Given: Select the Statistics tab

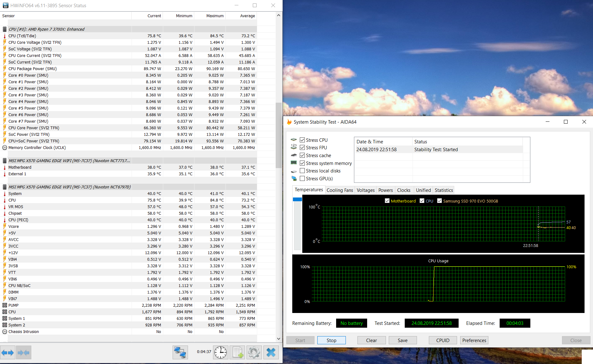Looking at the screenshot, I should tap(444, 190).
